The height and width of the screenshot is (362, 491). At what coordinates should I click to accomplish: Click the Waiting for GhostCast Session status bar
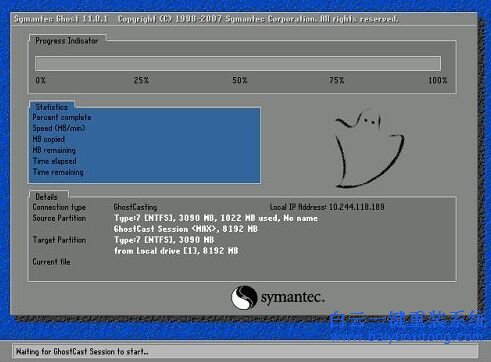coord(245,351)
